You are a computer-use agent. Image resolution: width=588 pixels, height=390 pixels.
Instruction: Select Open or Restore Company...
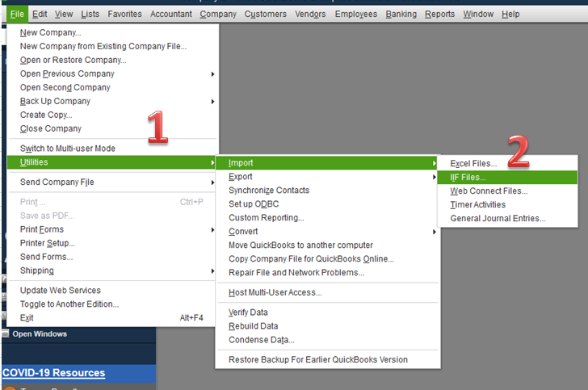[112, 60]
